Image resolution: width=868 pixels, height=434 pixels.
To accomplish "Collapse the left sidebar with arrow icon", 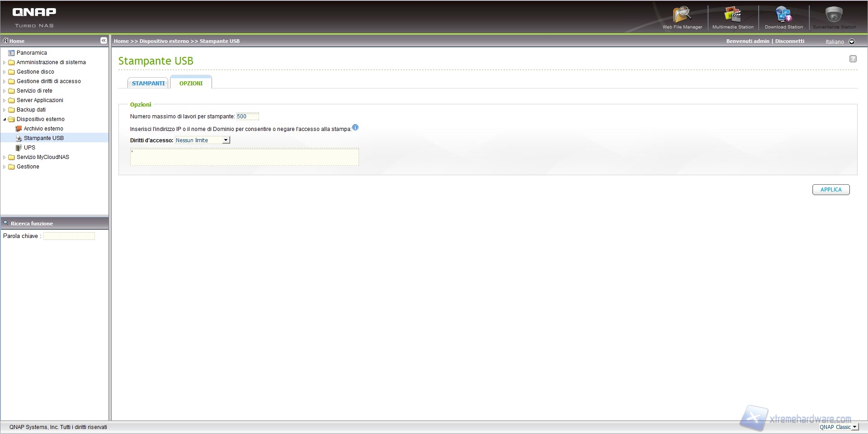I will click(x=104, y=41).
